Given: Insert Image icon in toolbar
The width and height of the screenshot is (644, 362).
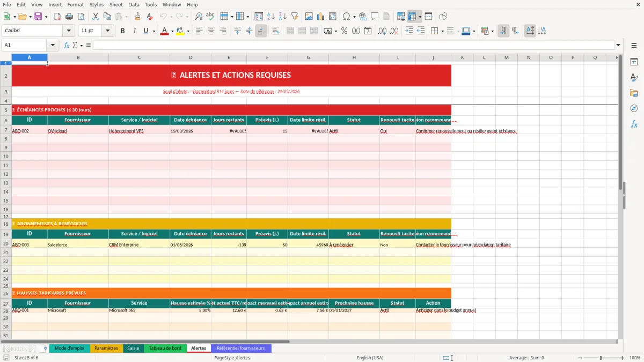Looking at the screenshot, I should click(x=310, y=17).
